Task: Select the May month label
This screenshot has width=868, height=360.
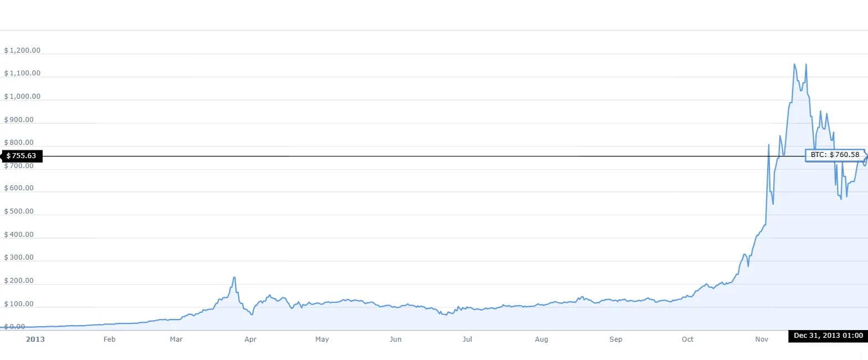Action: point(322,339)
